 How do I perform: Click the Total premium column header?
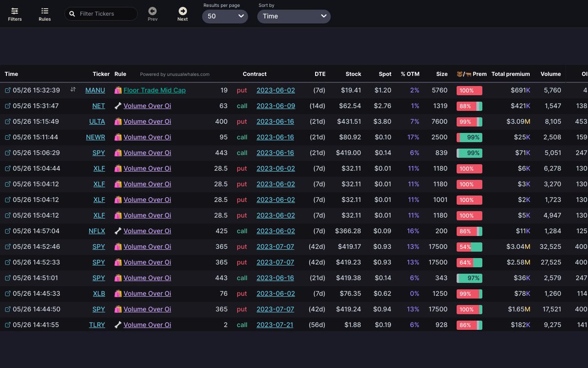[x=511, y=74]
